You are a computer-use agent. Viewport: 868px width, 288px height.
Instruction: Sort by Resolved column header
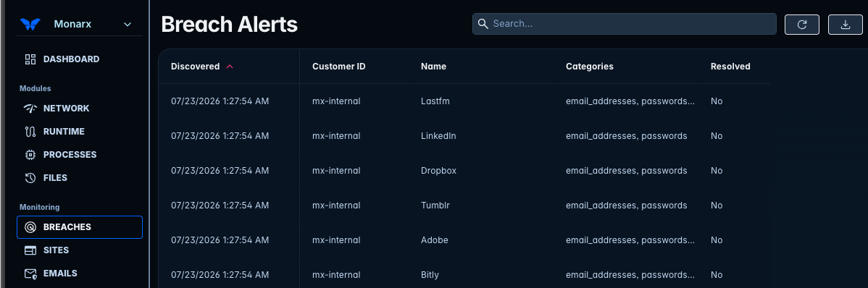(731, 67)
